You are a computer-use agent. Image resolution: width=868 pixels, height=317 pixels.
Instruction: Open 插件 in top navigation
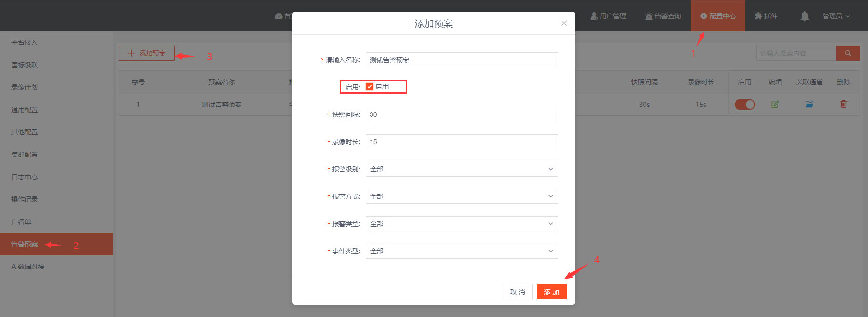coord(766,16)
